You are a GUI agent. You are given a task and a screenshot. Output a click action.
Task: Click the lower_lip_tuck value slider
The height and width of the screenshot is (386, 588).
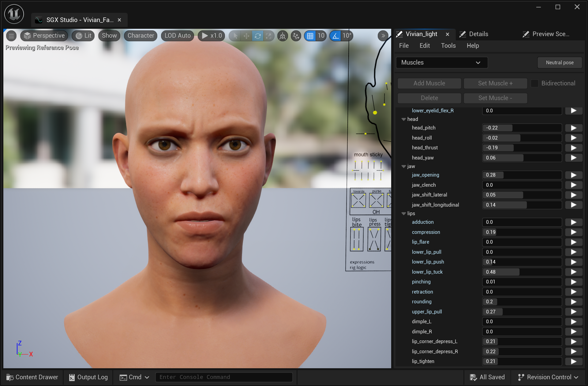(x=522, y=272)
